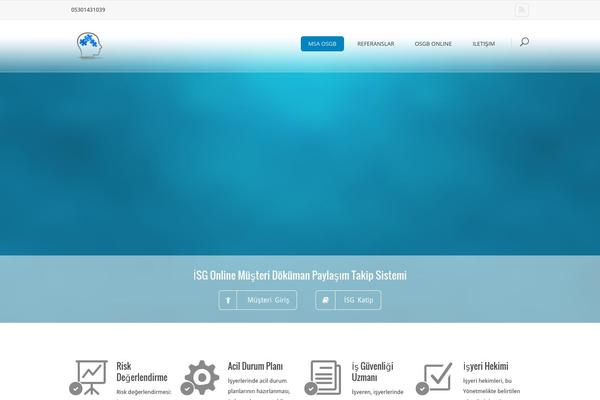The width and height of the screenshot is (600, 400).
Task: Click the Acil Durum Planı gear icon
Action: pyautogui.click(x=201, y=377)
